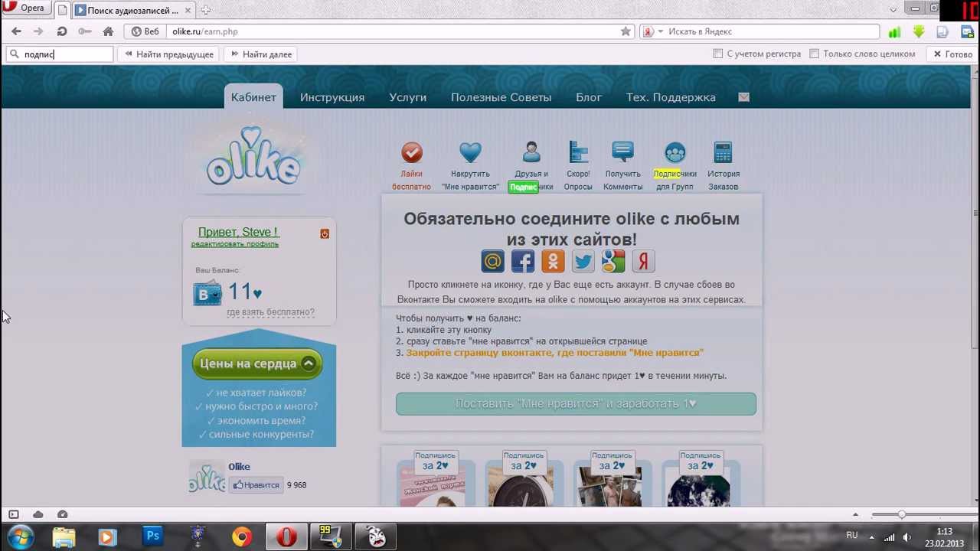Bookmark this page with the star icon
The width and height of the screenshot is (980, 551).
(626, 31)
